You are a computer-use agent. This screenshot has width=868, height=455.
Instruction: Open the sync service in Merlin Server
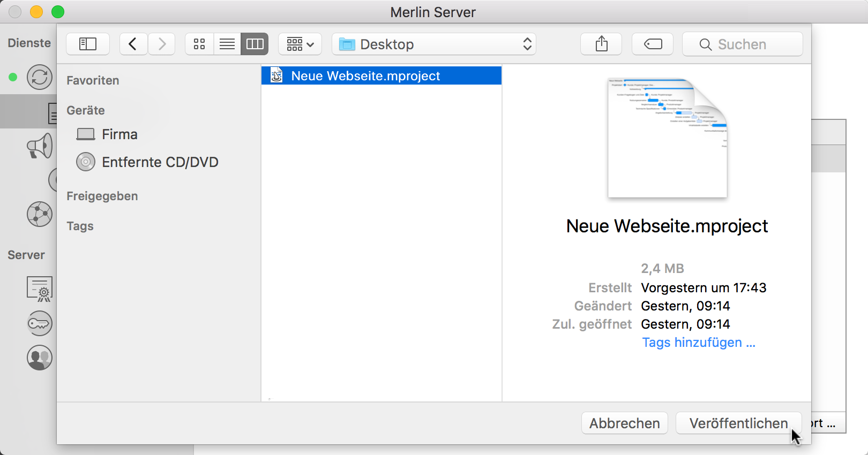40,77
